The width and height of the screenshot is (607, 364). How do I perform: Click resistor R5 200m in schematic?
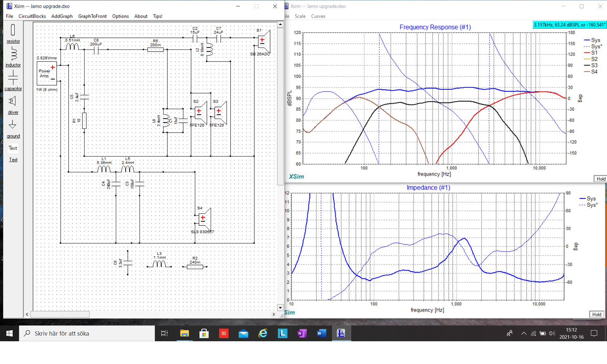point(155,49)
